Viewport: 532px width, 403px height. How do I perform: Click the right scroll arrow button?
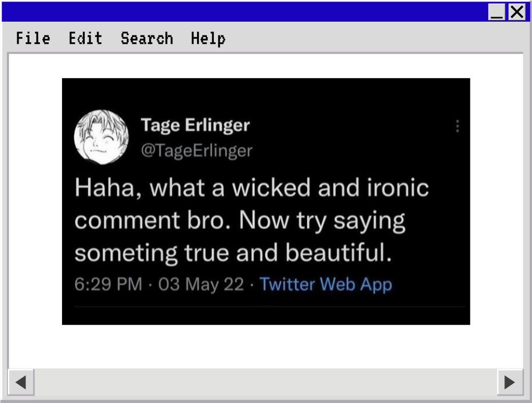510,382
